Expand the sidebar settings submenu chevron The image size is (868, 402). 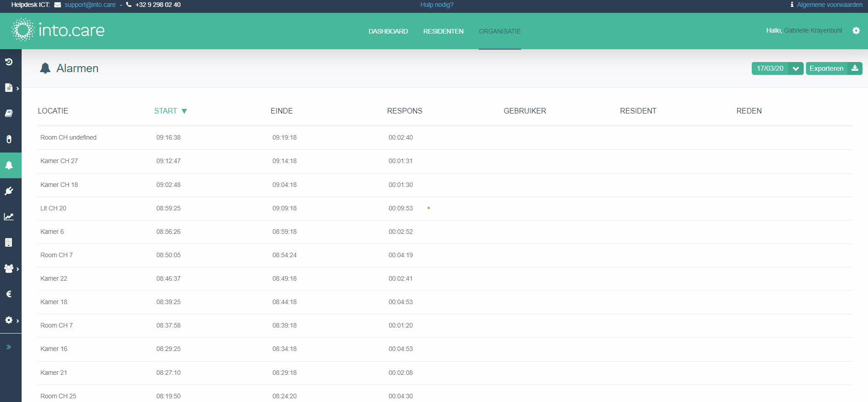coord(18,321)
